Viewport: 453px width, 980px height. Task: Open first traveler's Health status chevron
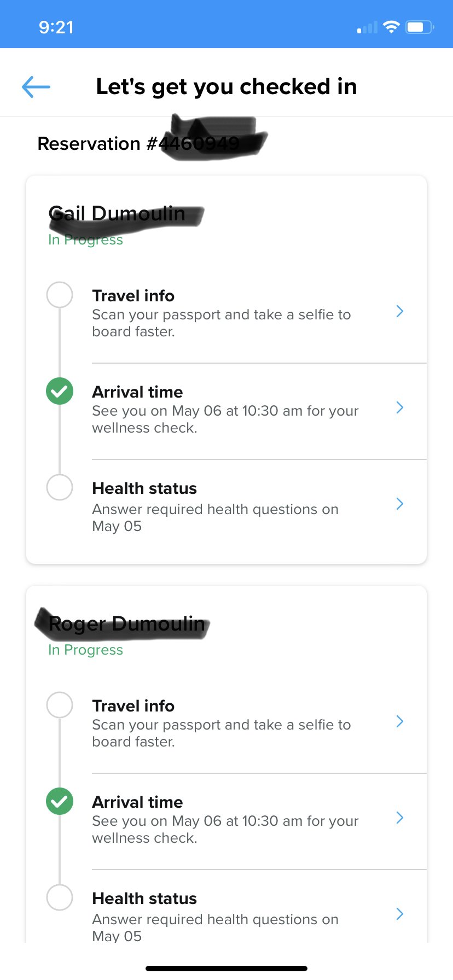point(400,504)
